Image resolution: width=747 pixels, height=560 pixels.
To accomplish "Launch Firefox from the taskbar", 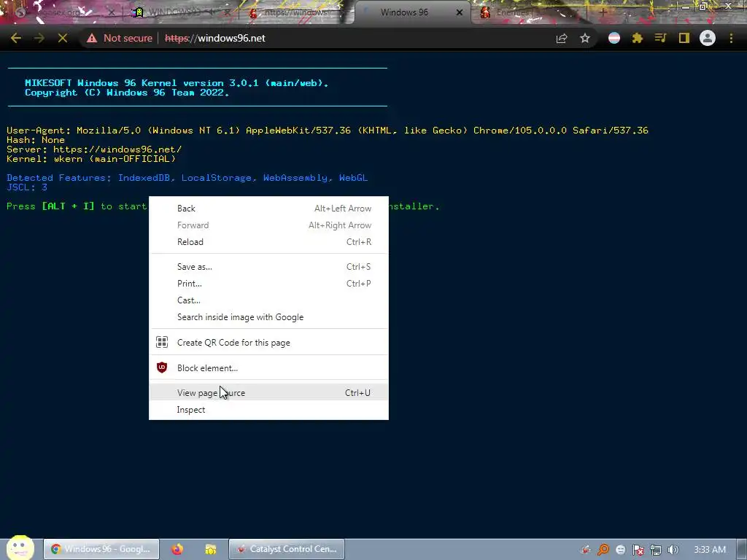I will pos(177,549).
